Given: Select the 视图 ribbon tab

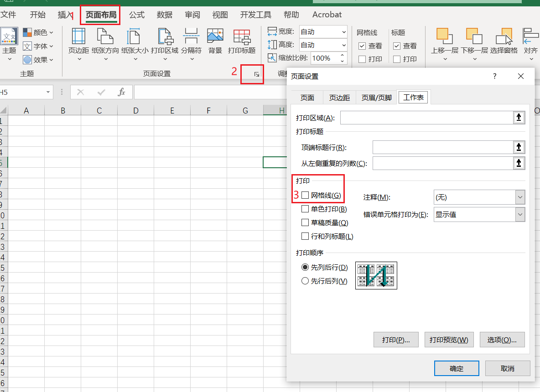Looking at the screenshot, I should pyautogui.click(x=220, y=15).
